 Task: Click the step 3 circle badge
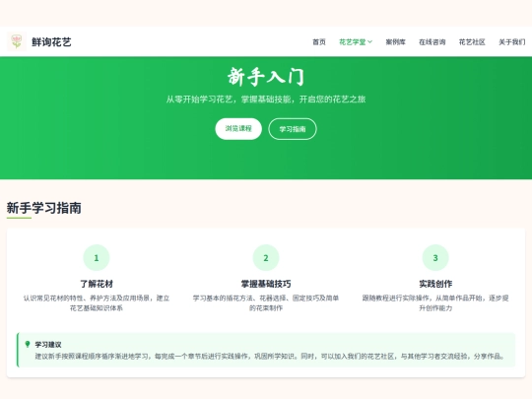pos(435,258)
